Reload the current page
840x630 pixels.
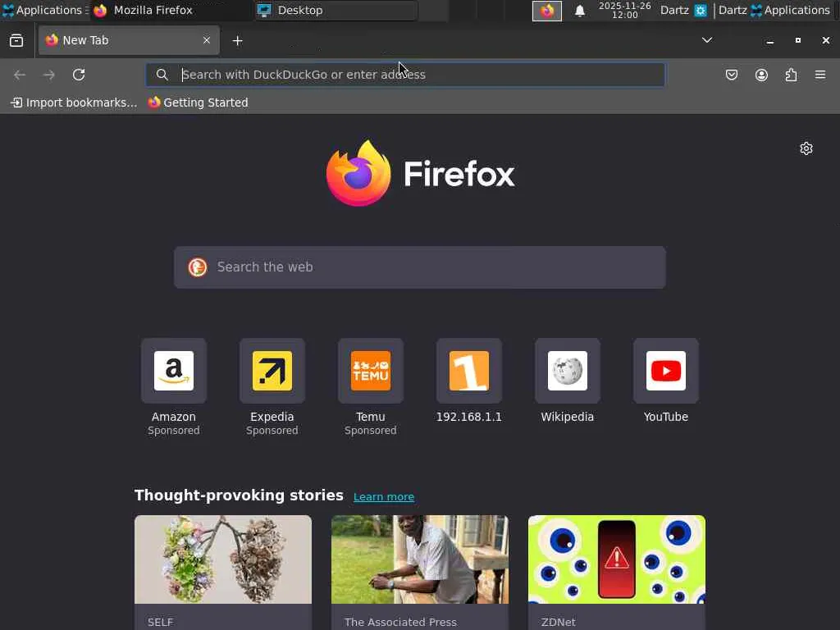point(79,75)
